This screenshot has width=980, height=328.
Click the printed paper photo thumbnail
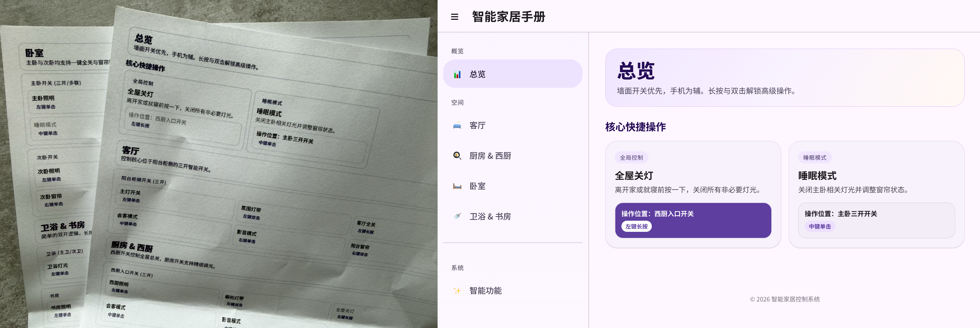pos(218,164)
